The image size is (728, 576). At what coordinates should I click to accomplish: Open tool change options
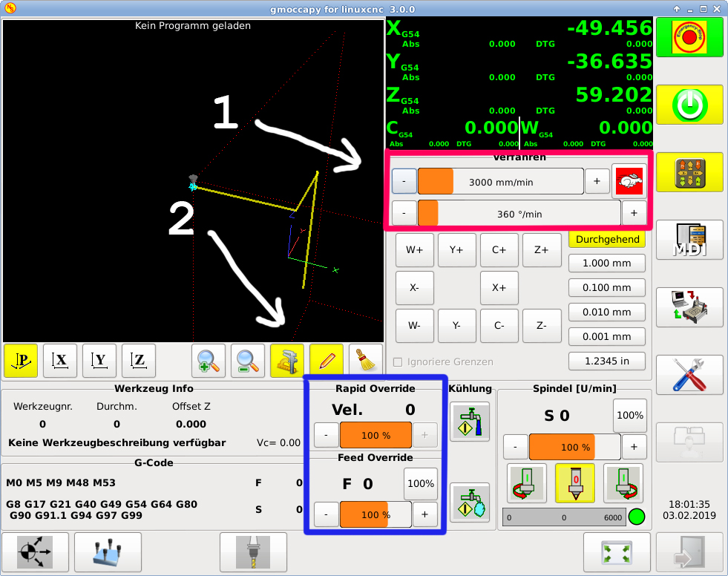click(253, 552)
